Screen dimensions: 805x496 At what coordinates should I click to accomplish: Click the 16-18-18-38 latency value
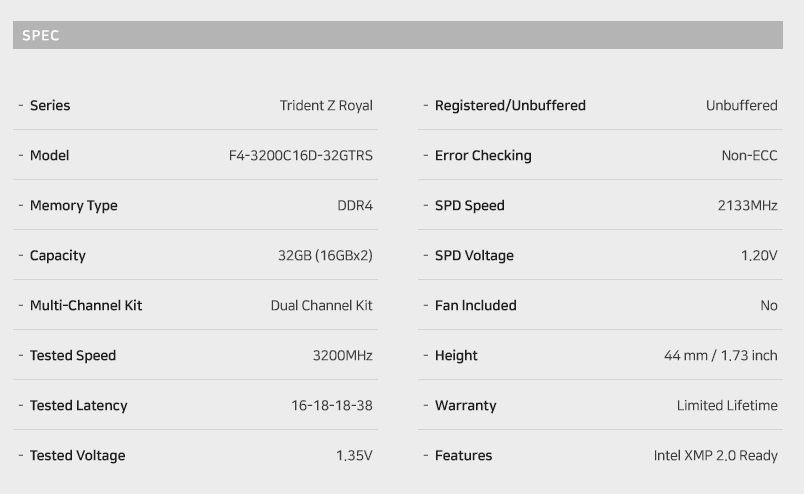tap(332, 405)
